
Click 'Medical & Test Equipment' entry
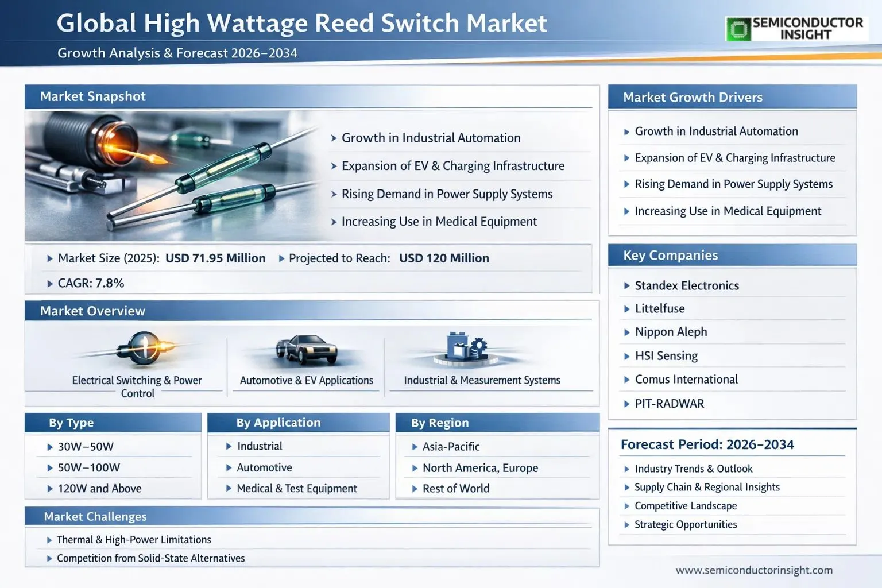pos(297,488)
